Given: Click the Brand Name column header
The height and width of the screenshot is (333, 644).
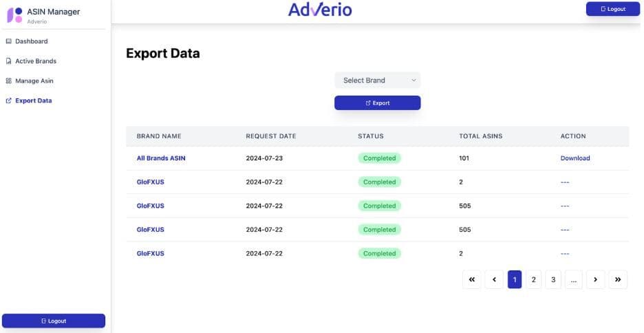Looking at the screenshot, I should coord(159,136).
